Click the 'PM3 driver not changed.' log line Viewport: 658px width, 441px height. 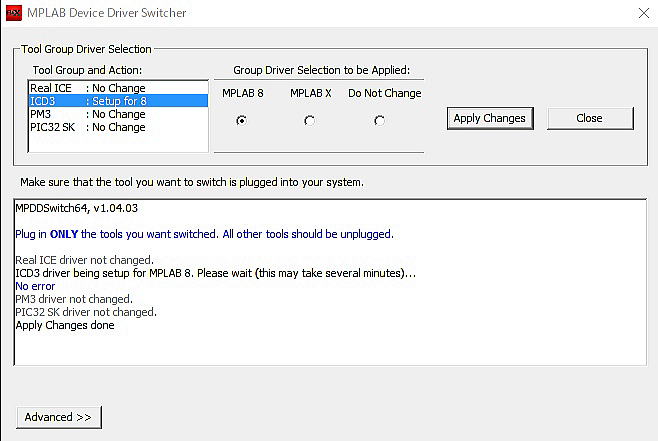point(74,299)
